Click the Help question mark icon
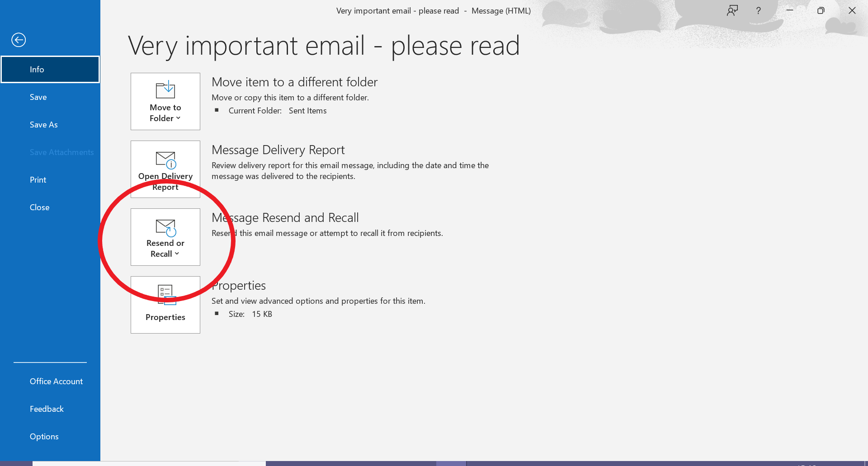This screenshot has width=868, height=466. coord(759,10)
